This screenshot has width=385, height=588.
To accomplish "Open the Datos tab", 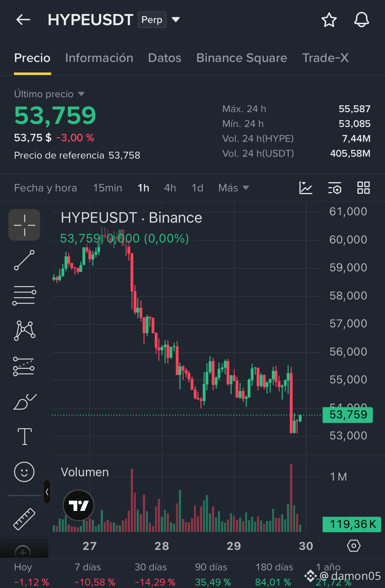I will [x=165, y=58].
